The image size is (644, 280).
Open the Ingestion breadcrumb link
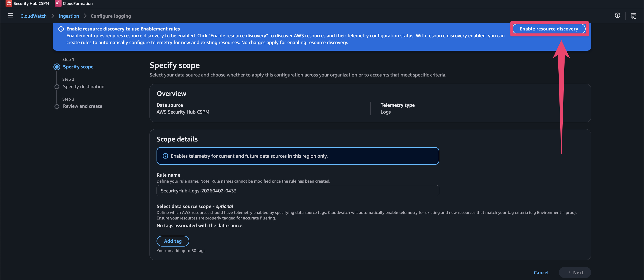pos(69,16)
